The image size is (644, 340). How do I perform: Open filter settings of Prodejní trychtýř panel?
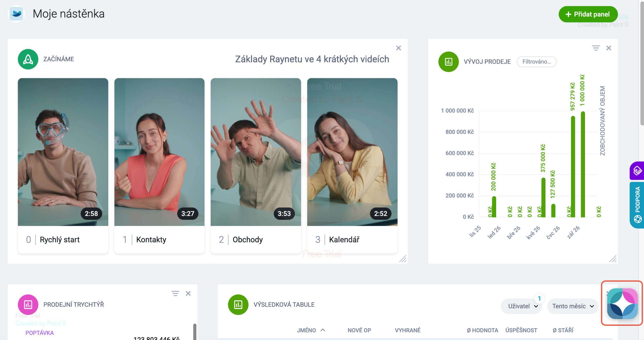click(x=175, y=293)
